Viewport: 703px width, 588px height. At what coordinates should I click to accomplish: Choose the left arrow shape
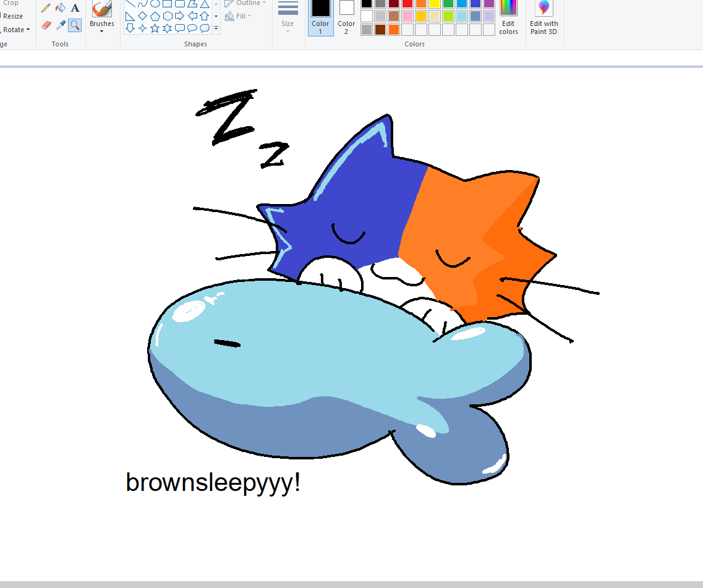click(x=192, y=17)
